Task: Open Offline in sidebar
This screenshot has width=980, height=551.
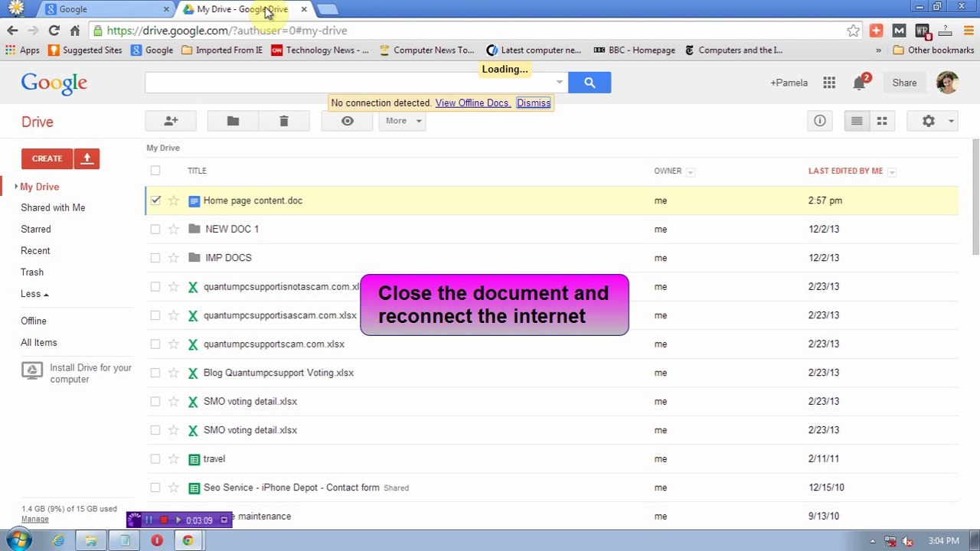Action: [34, 321]
